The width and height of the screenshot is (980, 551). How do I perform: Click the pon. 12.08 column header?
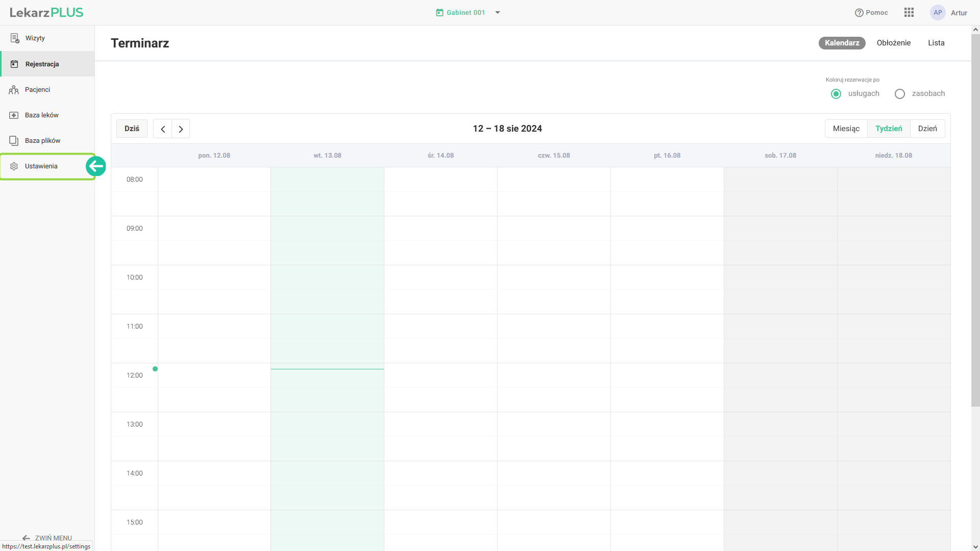[214, 156]
